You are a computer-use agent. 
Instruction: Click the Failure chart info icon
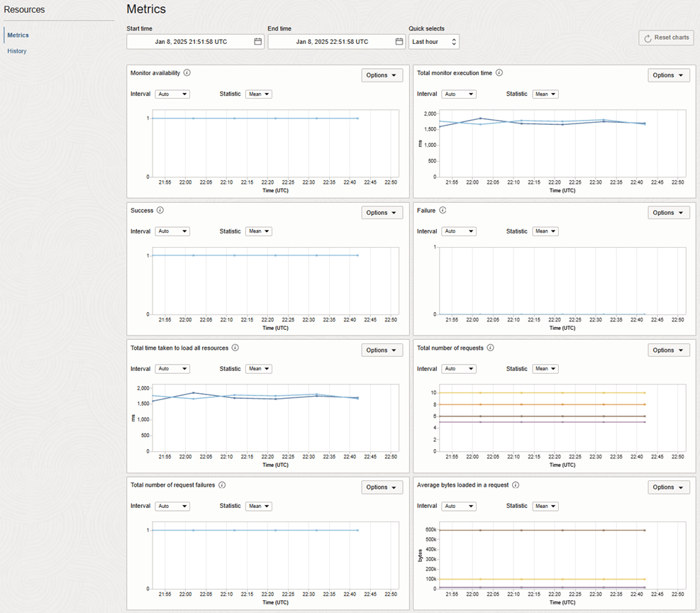(x=443, y=210)
